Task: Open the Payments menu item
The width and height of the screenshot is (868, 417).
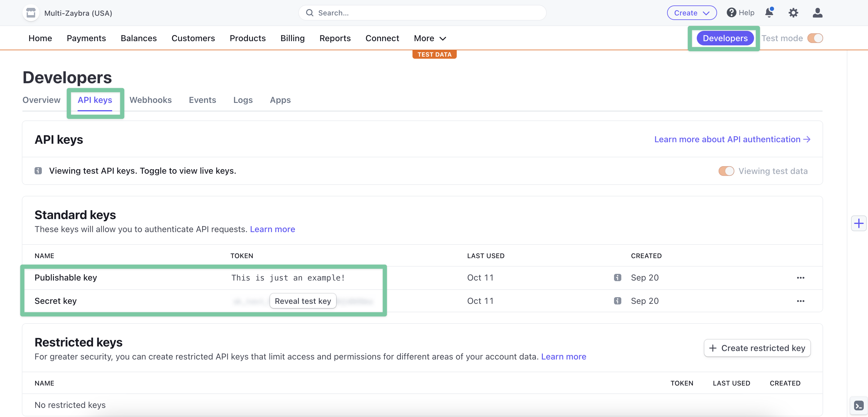Action: tap(86, 38)
